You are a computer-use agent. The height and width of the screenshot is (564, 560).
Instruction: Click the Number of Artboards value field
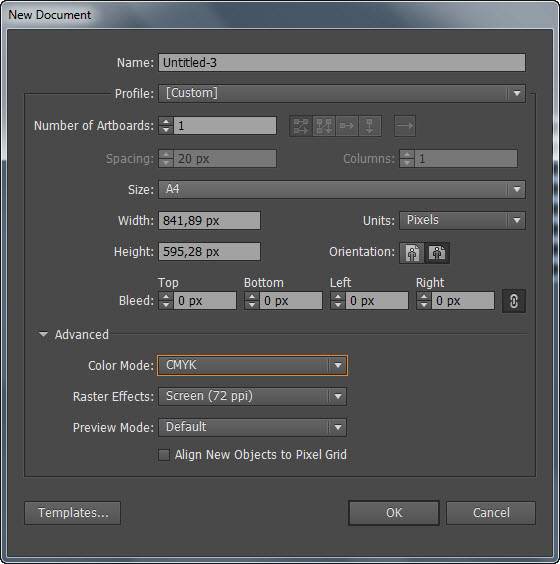click(225, 126)
